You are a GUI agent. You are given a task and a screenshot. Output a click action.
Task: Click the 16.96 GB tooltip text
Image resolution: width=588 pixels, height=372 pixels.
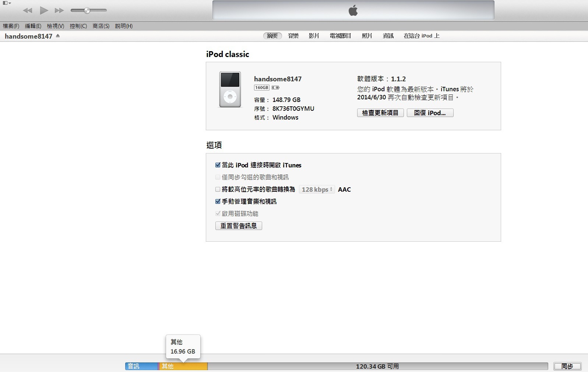pyautogui.click(x=183, y=351)
